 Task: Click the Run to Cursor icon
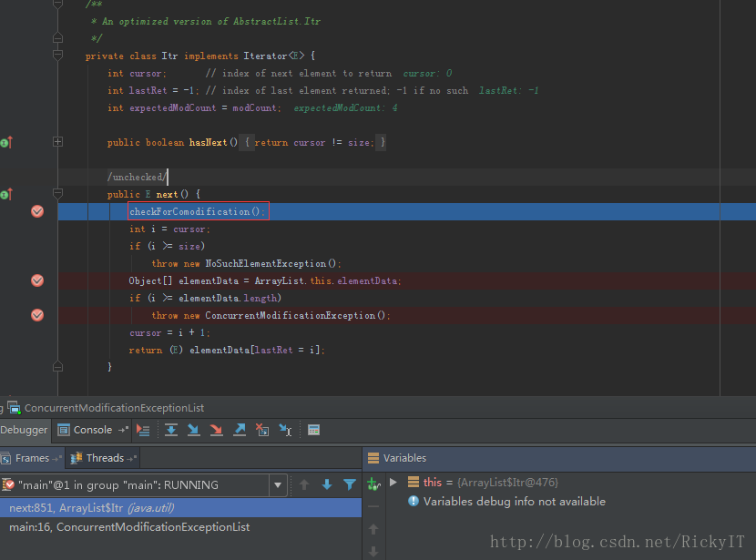point(285,430)
